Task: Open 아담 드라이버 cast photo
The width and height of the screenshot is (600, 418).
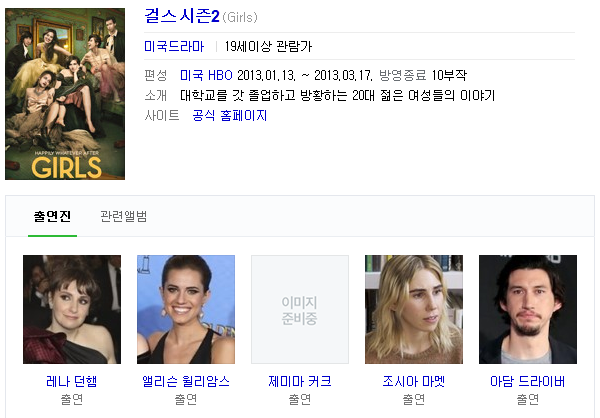Action: 528,309
